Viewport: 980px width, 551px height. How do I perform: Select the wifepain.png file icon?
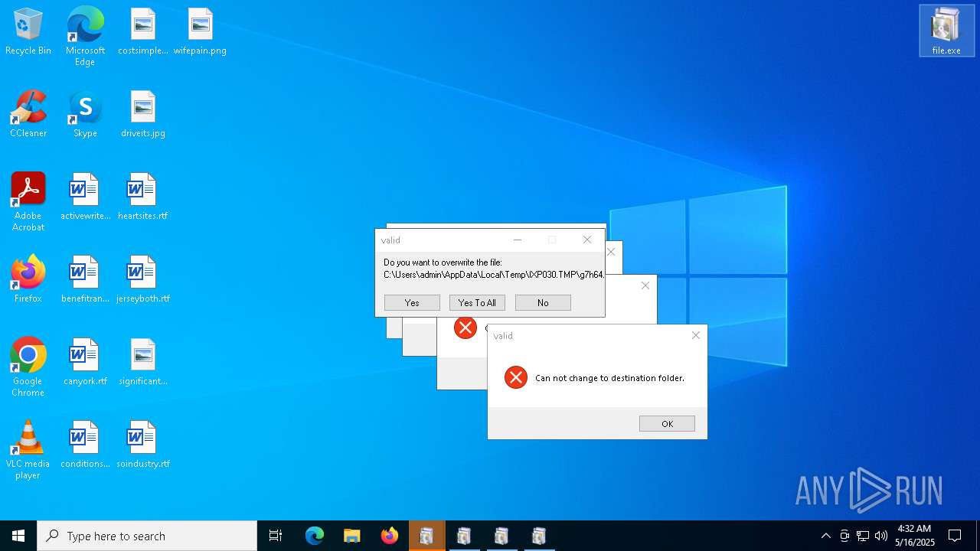coord(200,32)
